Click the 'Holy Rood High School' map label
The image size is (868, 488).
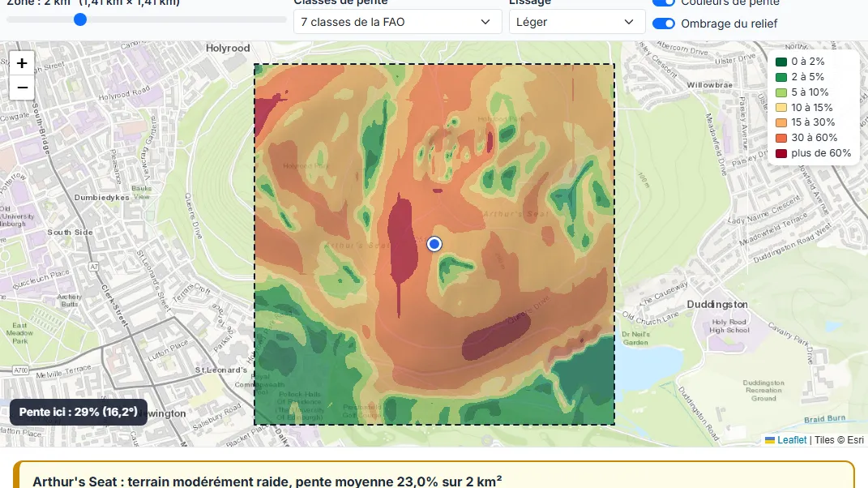tap(729, 326)
